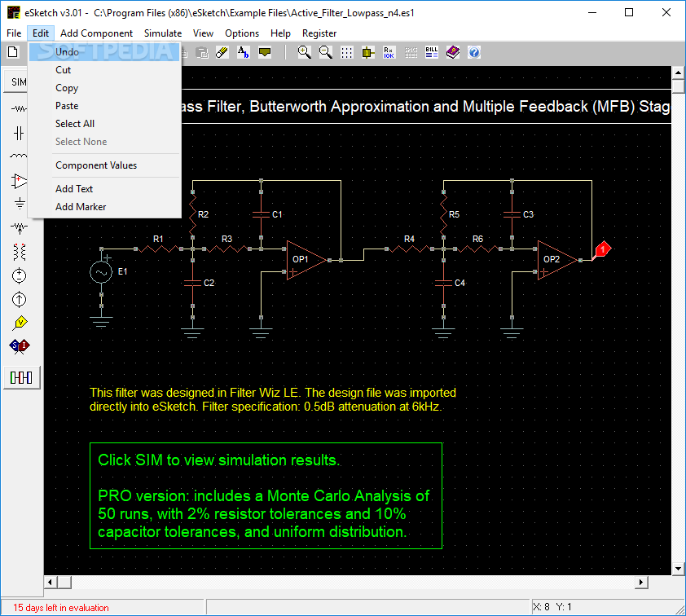Viewport: 686px width, 616px height.
Task: Click the green 'Click SIM to view' text box
Action: tap(266, 495)
